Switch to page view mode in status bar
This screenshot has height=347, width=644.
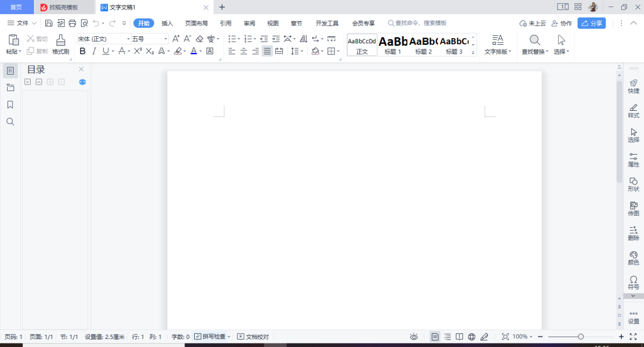click(x=435, y=336)
